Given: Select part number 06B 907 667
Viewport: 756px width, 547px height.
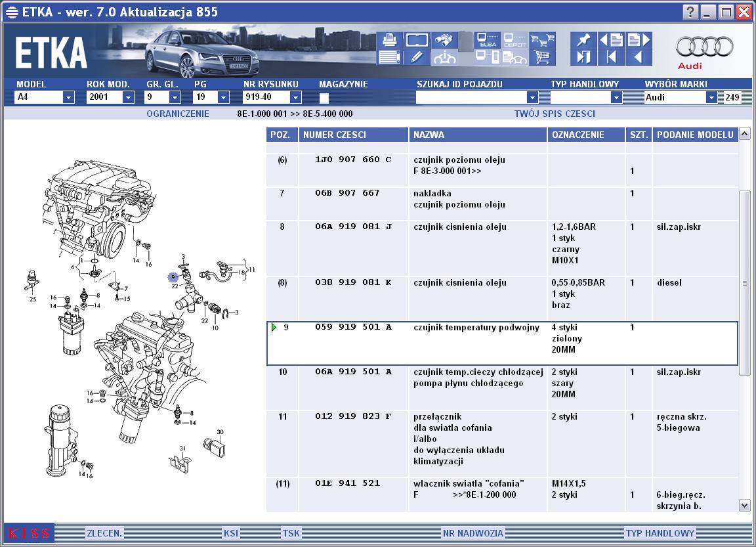Looking at the screenshot, I should pyautogui.click(x=347, y=193).
